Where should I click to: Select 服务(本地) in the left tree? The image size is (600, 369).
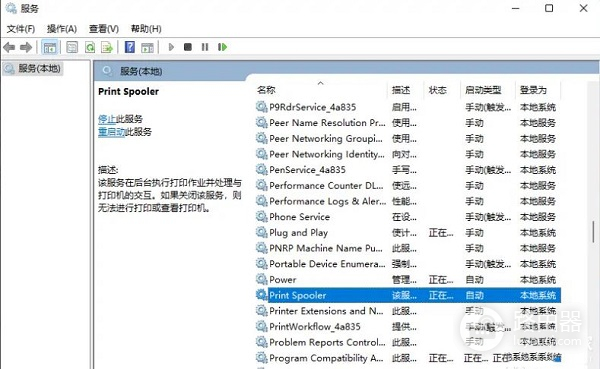33,69
